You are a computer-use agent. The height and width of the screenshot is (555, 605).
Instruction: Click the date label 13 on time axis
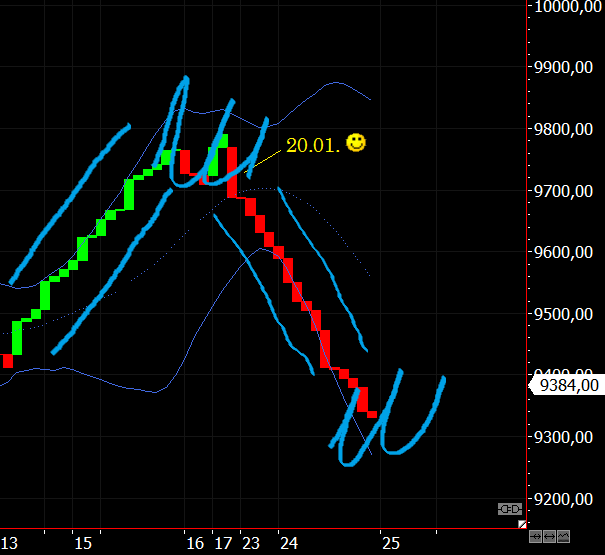(8, 543)
